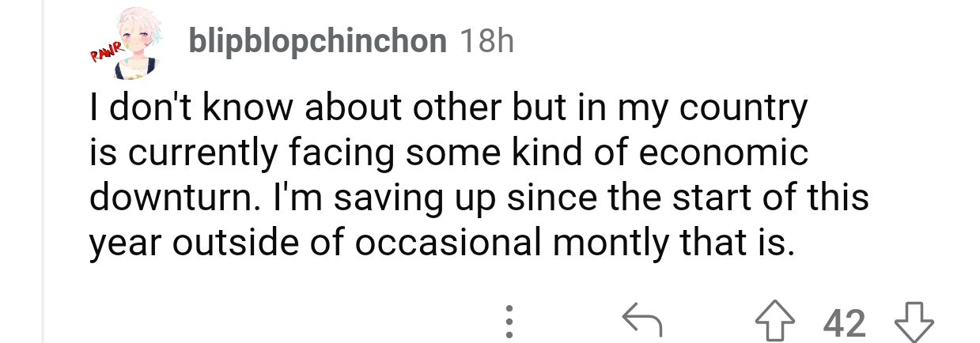Click the 18h comment timestamp
Image resolution: width=980 pixels, height=343 pixels.
point(485,41)
